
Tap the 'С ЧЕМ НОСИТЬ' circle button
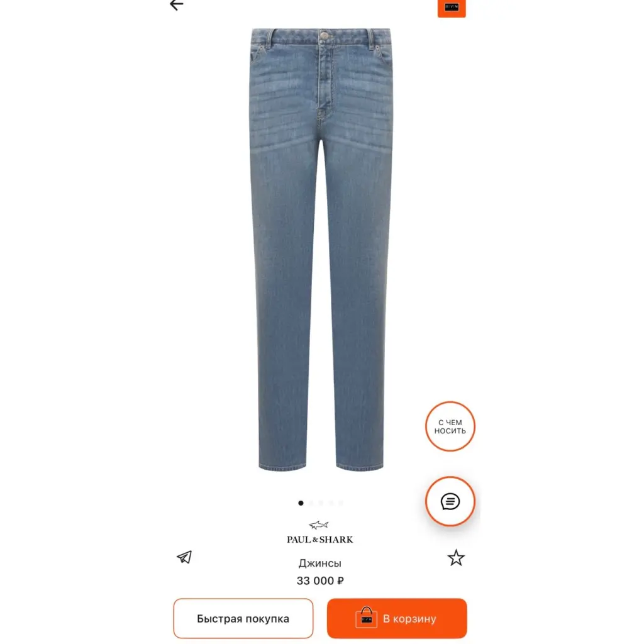[450, 426]
